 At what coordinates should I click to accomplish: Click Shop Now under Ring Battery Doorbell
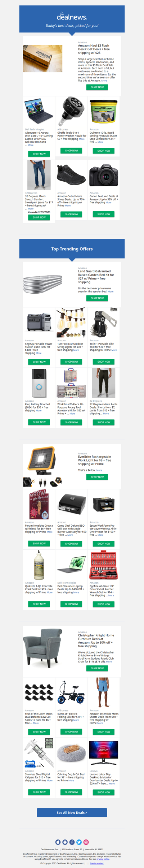point(39,422)
